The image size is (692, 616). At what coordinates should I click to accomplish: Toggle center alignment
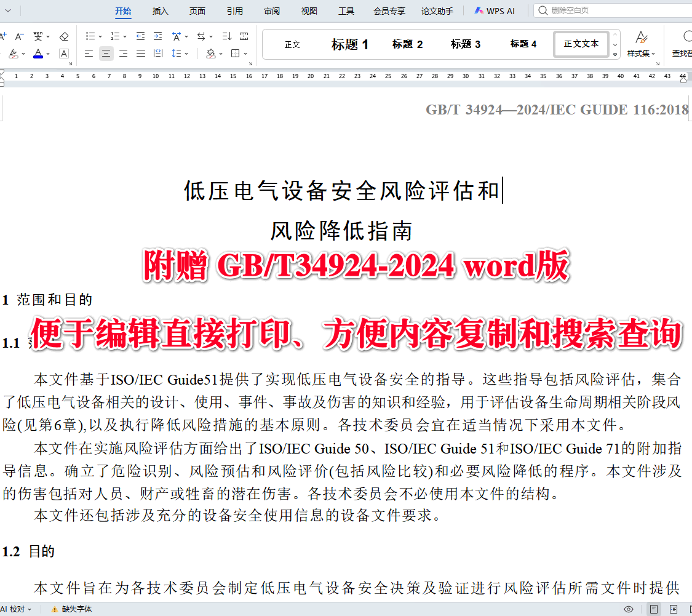[x=106, y=54]
